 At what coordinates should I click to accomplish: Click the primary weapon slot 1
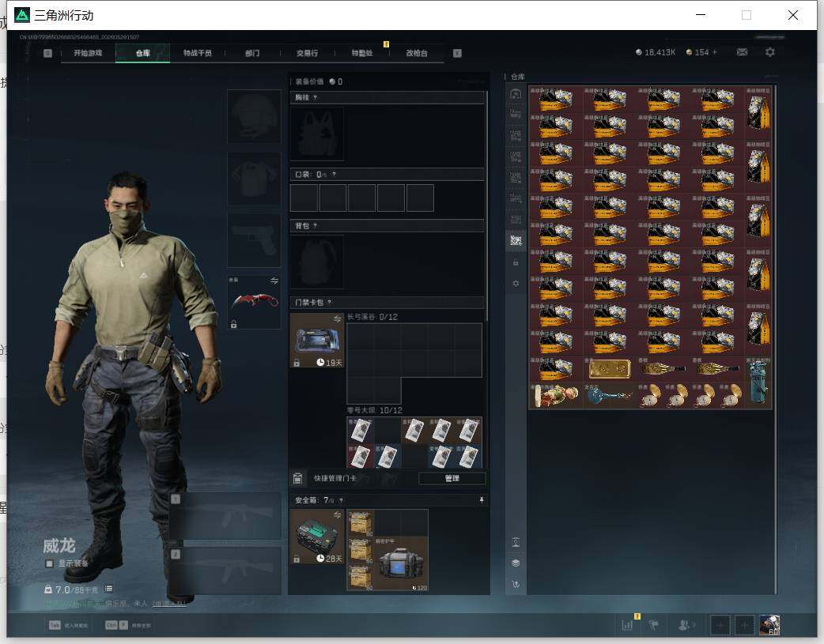point(226,516)
